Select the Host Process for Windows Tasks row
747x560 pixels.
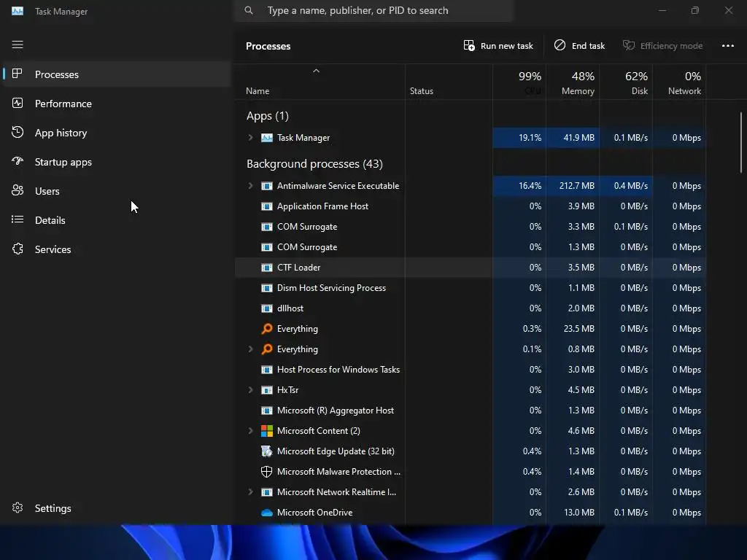[x=471, y=370]
